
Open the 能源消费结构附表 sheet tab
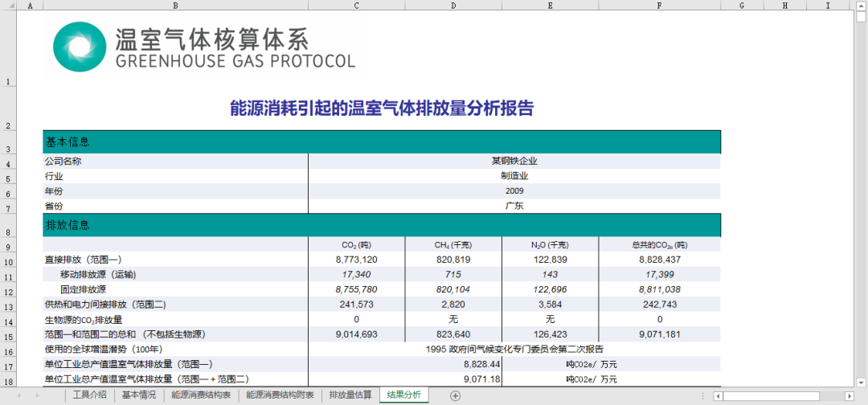tap(279, 395)
